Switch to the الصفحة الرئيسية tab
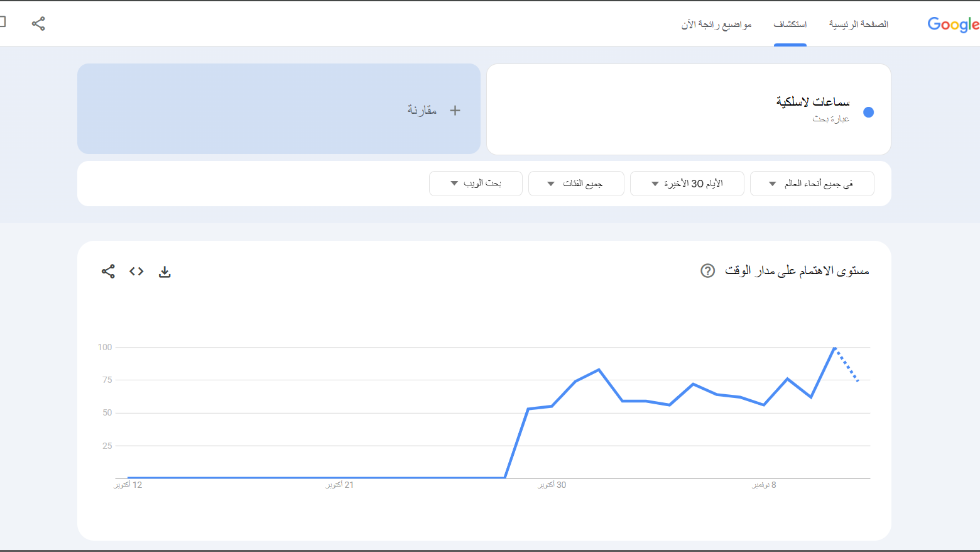Image resolution: width=980 pixels, height=552 pixels. pyautogui.click(x=858, y=25)
